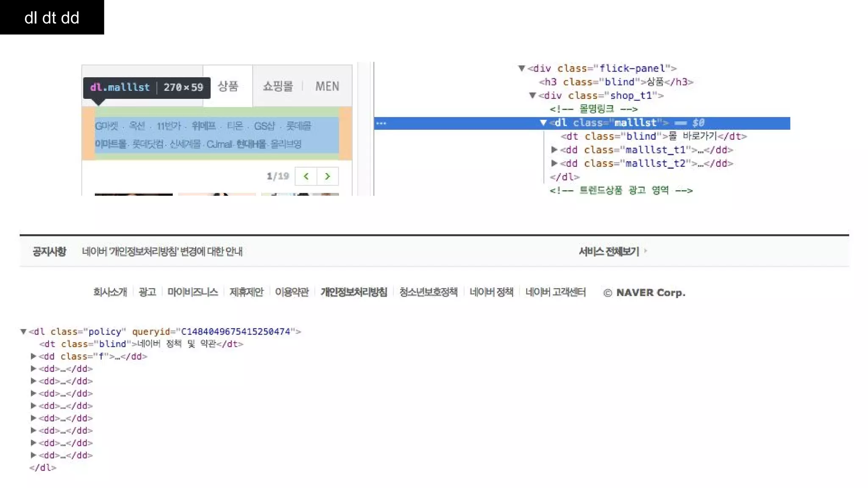868x488 pixels.
Task: Open the 올리브영 mall link
Action: [x=286, y=144]
